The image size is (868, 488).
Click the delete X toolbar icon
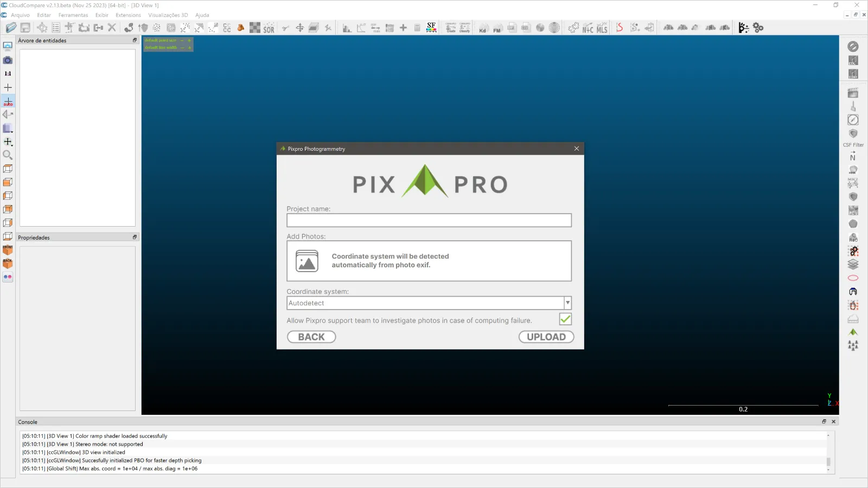112,28
